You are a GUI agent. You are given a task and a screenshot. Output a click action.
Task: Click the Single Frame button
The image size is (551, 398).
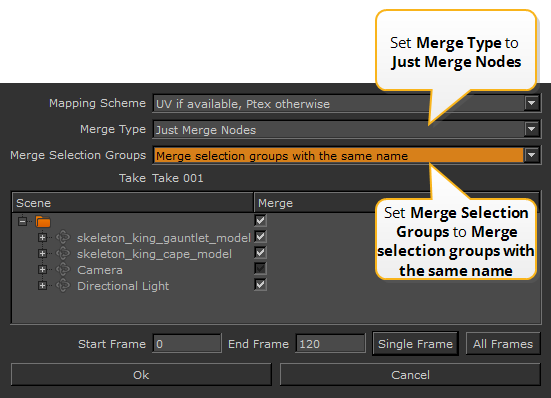[415, 344]
